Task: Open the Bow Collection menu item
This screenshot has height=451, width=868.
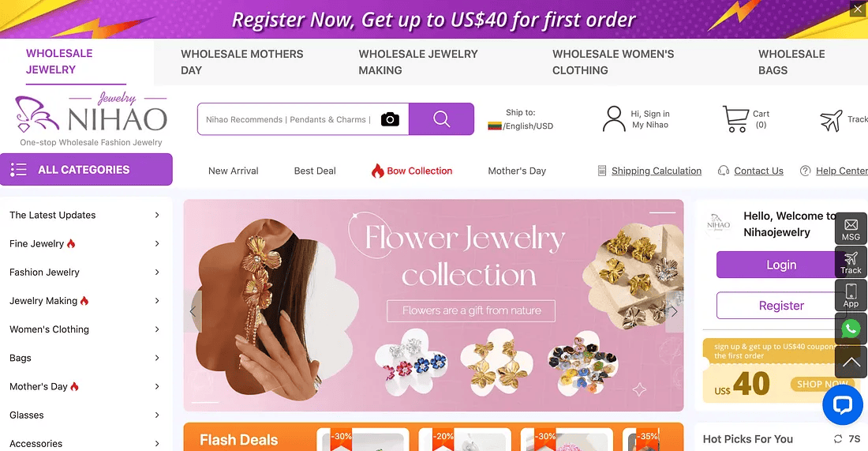Action: pyautogui.click(x=411, y=171)
